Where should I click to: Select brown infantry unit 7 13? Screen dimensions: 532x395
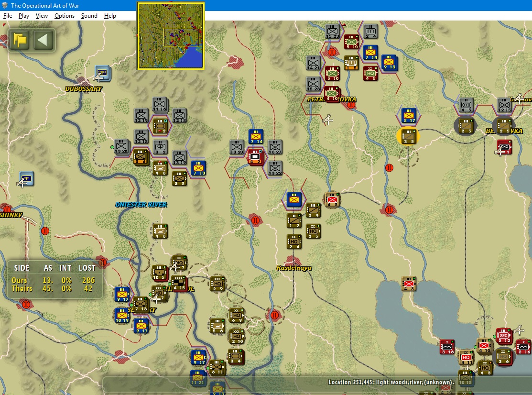(141, 305)
